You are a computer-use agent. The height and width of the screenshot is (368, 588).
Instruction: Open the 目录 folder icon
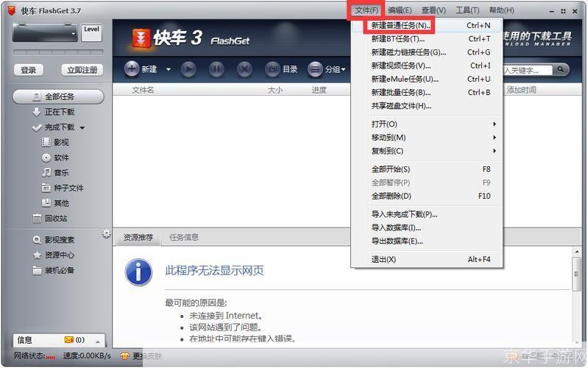tap(273, 69)
